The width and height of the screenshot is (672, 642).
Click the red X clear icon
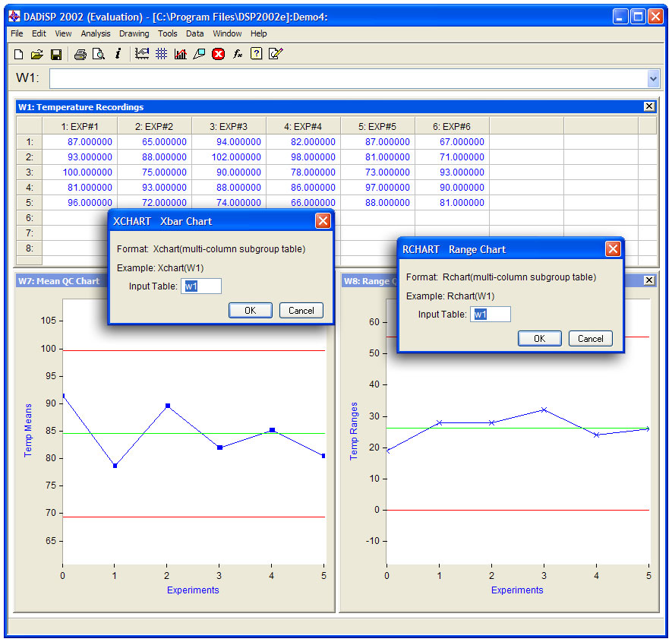pyautogui.click(x=218, y=54)
